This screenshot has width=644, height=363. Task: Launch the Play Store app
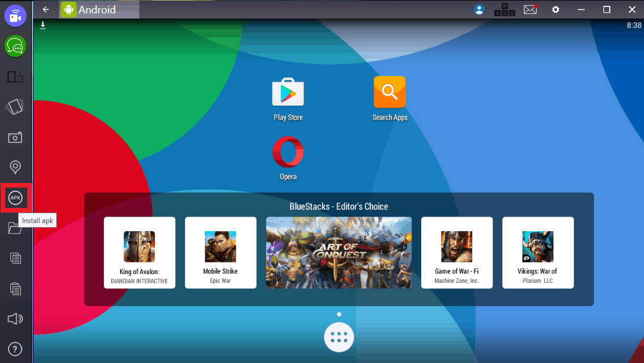288,99
